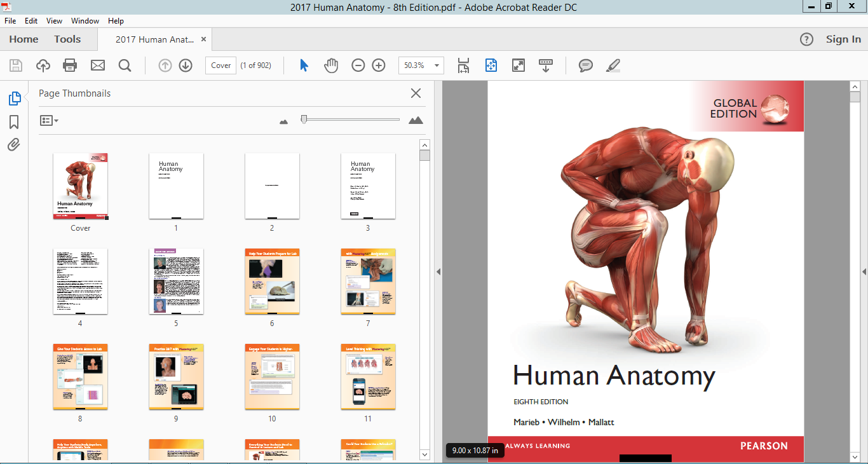Select page 1 thumbnail
The image size is (868, 464).
pyautogui.click(x=176, y=186)
